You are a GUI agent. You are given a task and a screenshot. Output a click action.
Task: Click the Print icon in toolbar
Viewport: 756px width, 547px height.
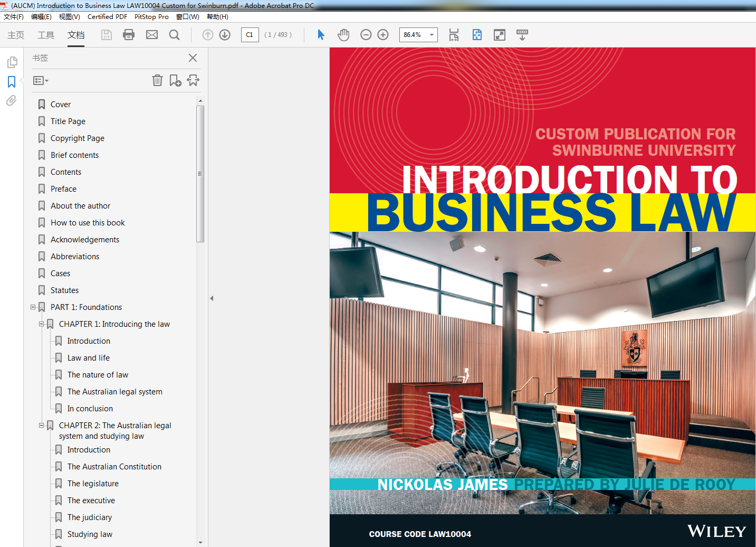tap(129, 35)
